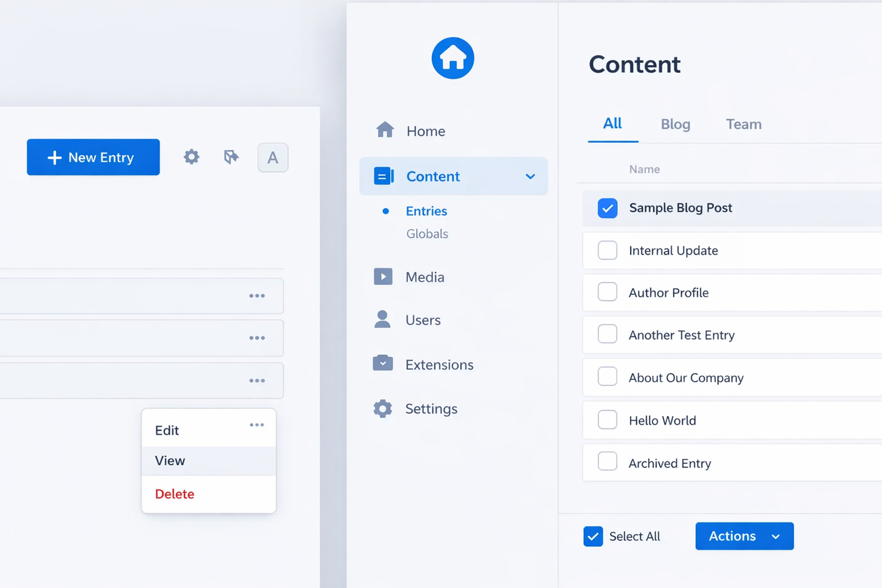This screenshot has height=588, width=882.
Task: Click the Content document icon in the sidebar
Action: [x=384, y=176]
